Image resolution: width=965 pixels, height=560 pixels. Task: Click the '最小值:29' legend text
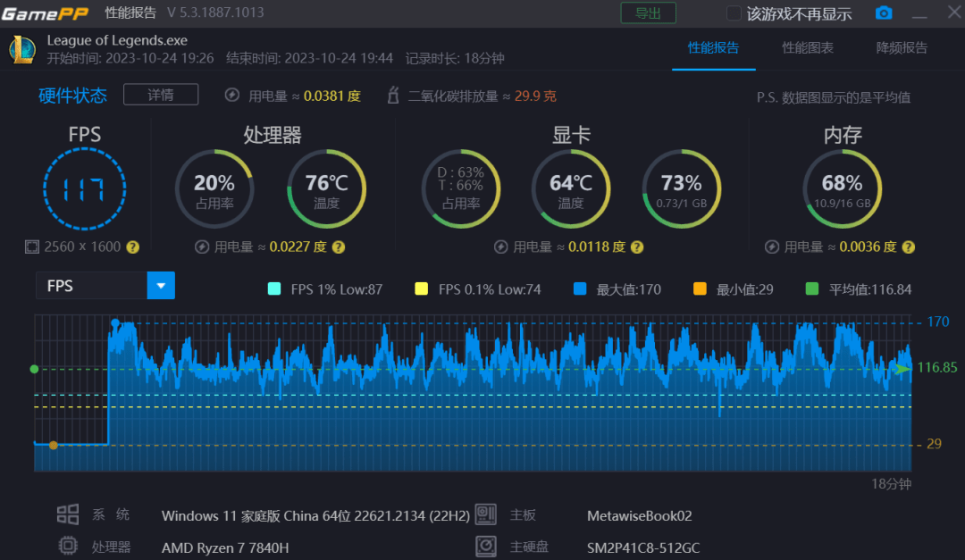coord(744,289)
